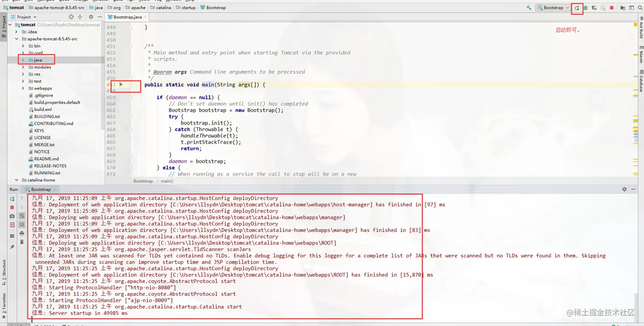Start debugging with the green bug icon
Screen dimensions: 644x326
coord(585,8)
